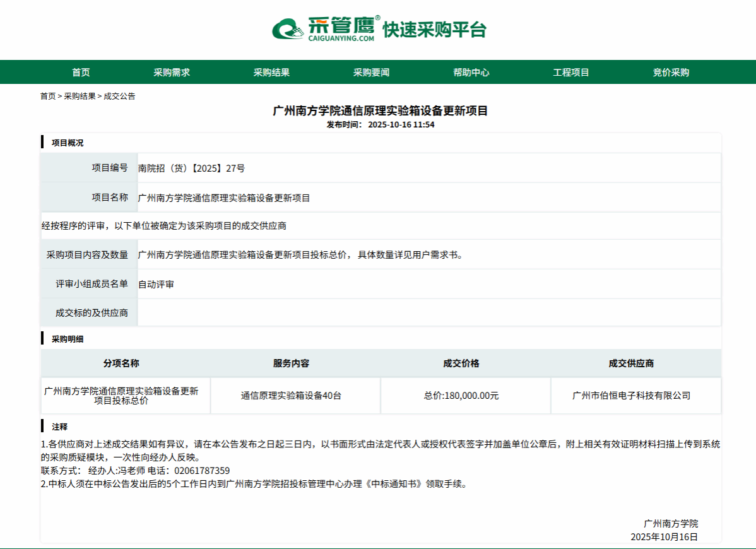The width and height of the screenshot is (756, 549).
Task: Click the 首页 breadcrumb link
Action: tap(48, 97)
